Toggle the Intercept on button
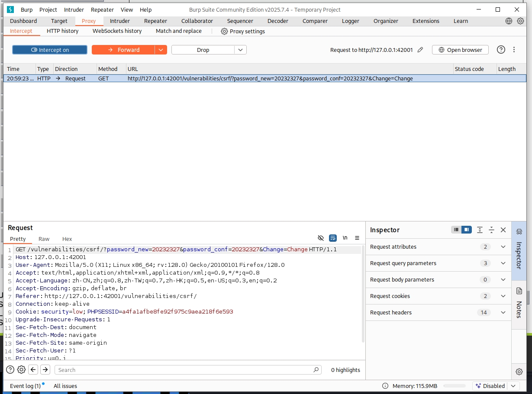532x394 pixels. pos(50,50)
